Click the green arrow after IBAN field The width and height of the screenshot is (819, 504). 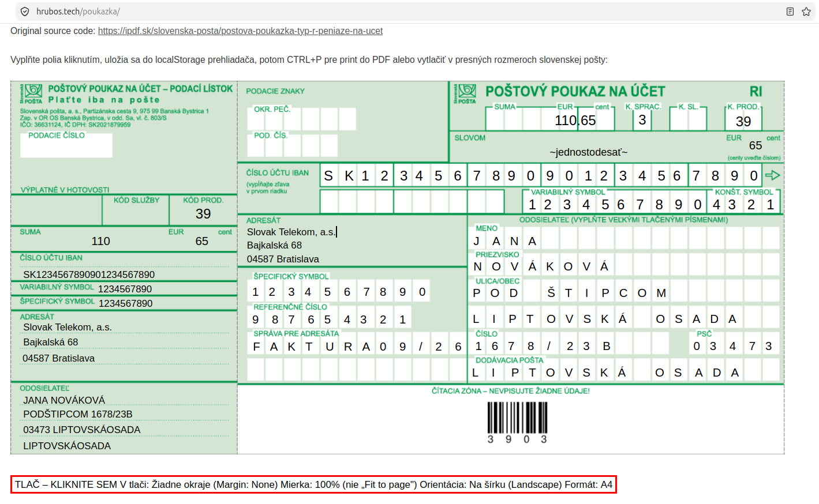[772, 175]
